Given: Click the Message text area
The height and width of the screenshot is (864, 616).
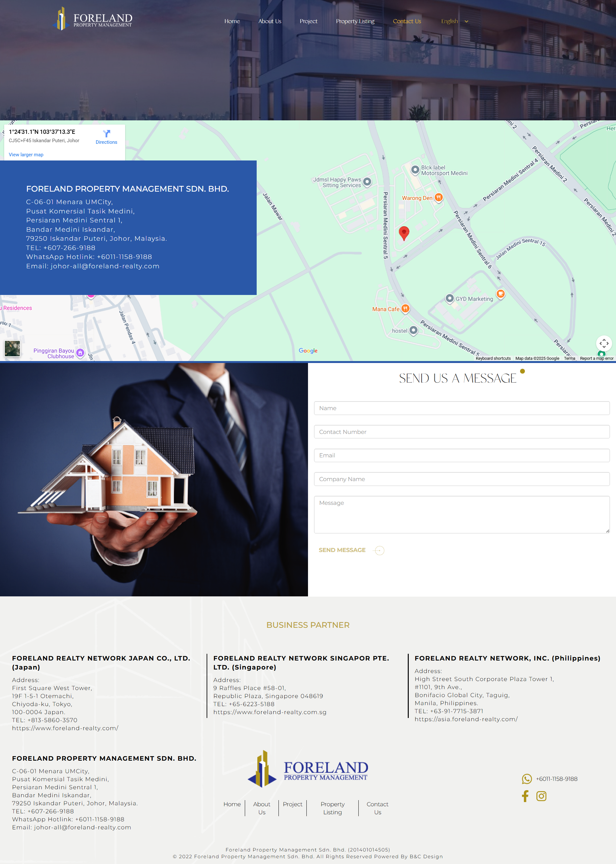Looking at the screenshot, I should click(462, 514).
